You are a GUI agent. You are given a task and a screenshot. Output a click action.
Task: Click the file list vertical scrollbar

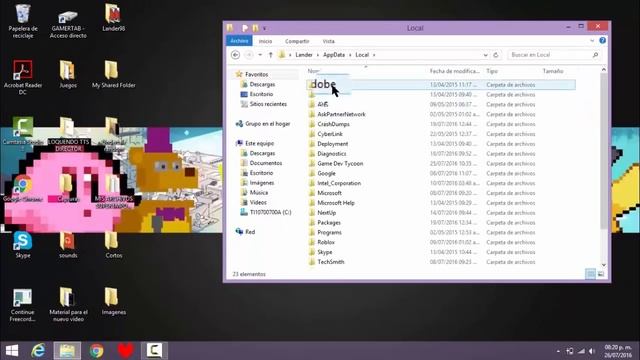[604, 151]
